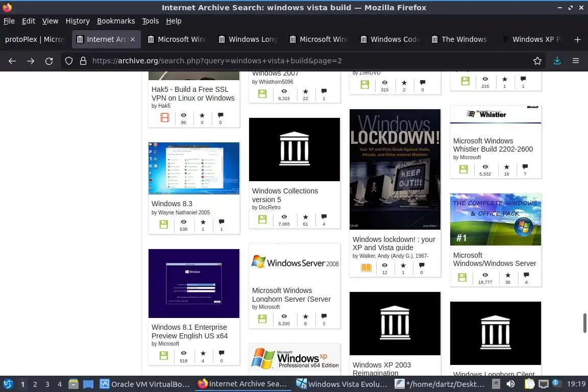Open the Windows 8.3 screenshot thumbnail
Image resolution: width=588 pixels, height=392 pixels.
[194, 168]
